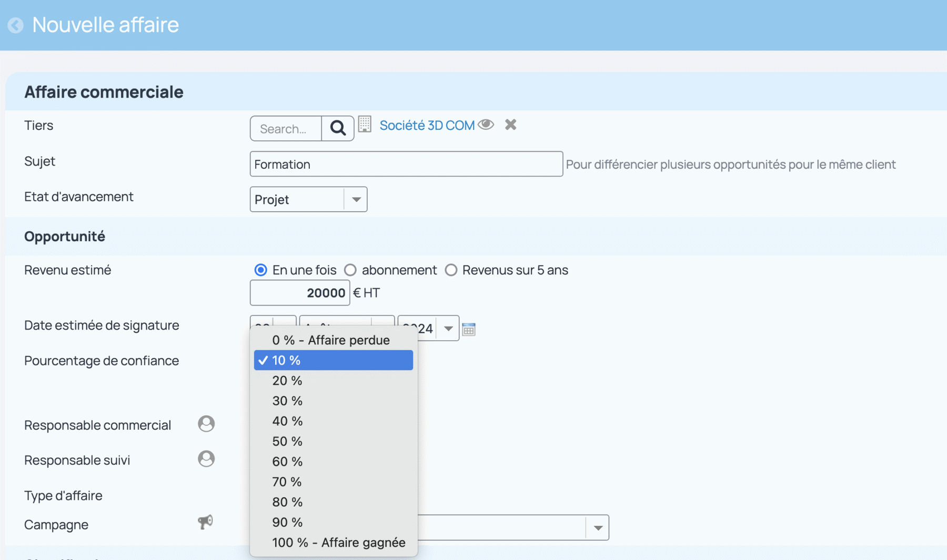Viewport: 947px width, 560px height.
Task: Click the Responsable commercial user icon
Action: click(x=206, y=424)
